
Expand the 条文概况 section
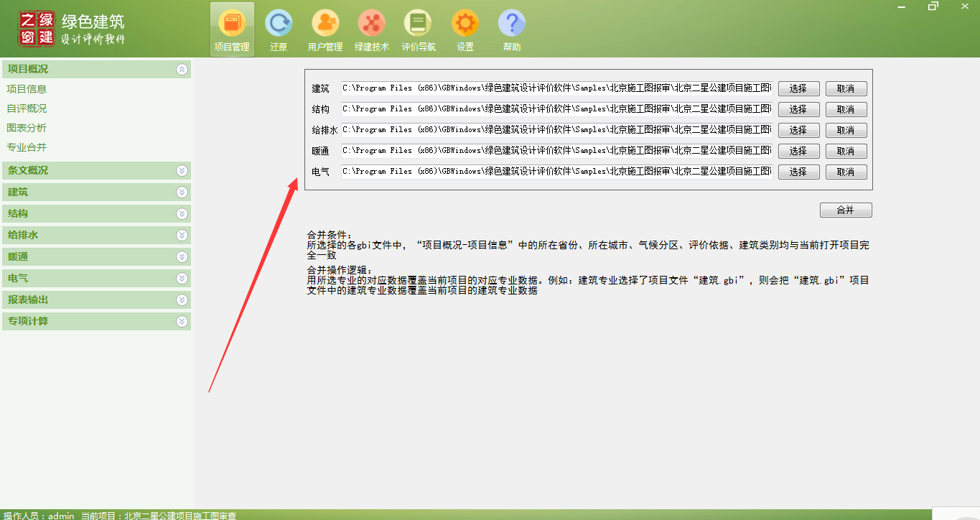pos(182,171)
